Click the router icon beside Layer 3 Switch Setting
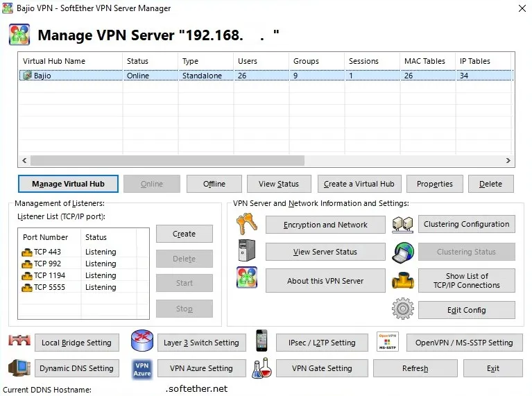The image size is (532, 396). pos(141,341)
